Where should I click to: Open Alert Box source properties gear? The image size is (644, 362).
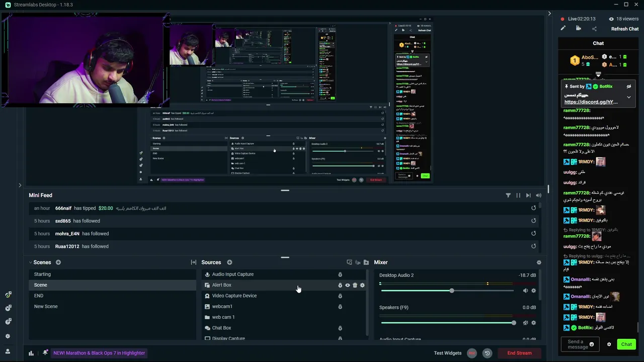pyautogui.click(x=362, y=285)
